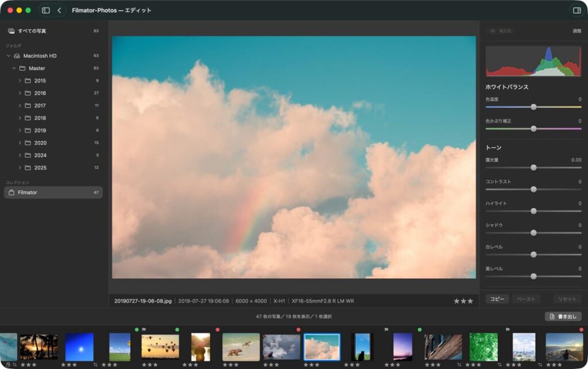Click the Master folder icon
This screenshot has width=588, height=369.
22,68
